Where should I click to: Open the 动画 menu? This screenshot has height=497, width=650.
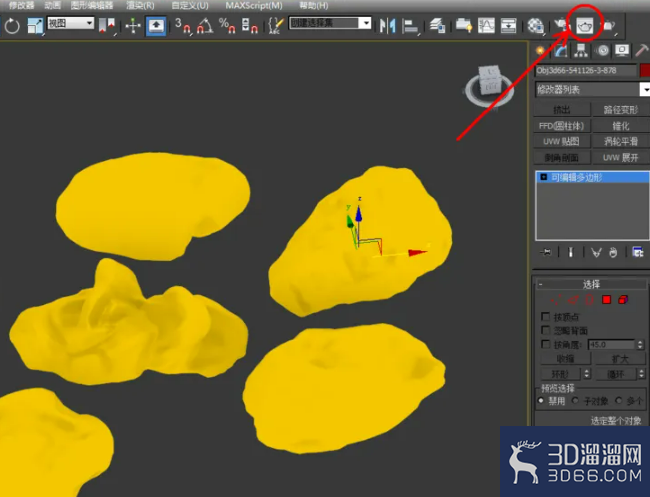(53, 5)
